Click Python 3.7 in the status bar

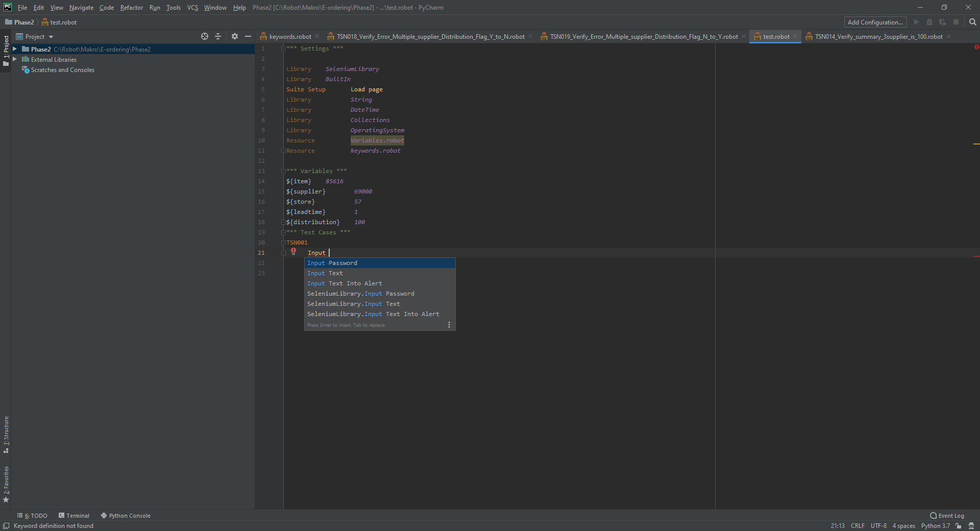click(935, 526)
